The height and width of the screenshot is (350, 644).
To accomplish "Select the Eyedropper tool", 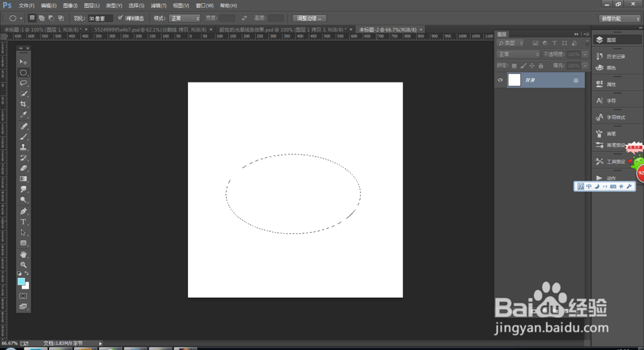I will (x=23, y=115).
